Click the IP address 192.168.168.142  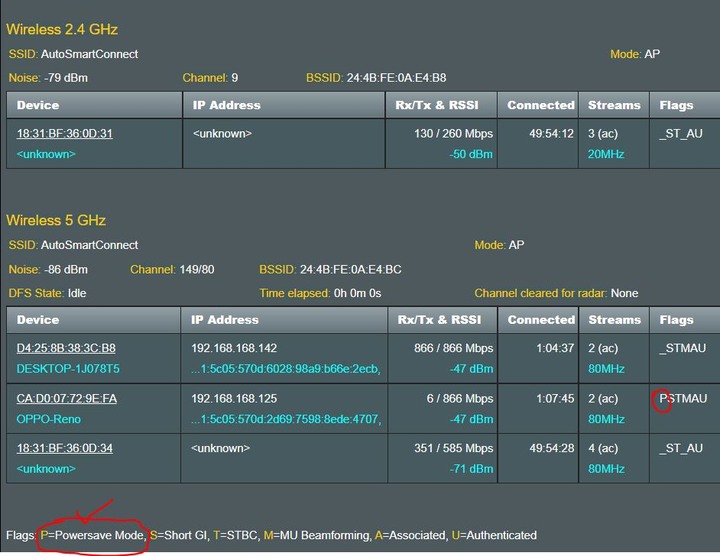(x=234, y=348)
